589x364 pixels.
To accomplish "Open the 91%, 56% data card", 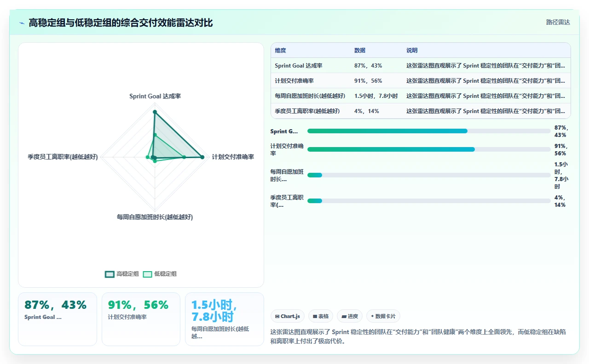I will [141, 319].
